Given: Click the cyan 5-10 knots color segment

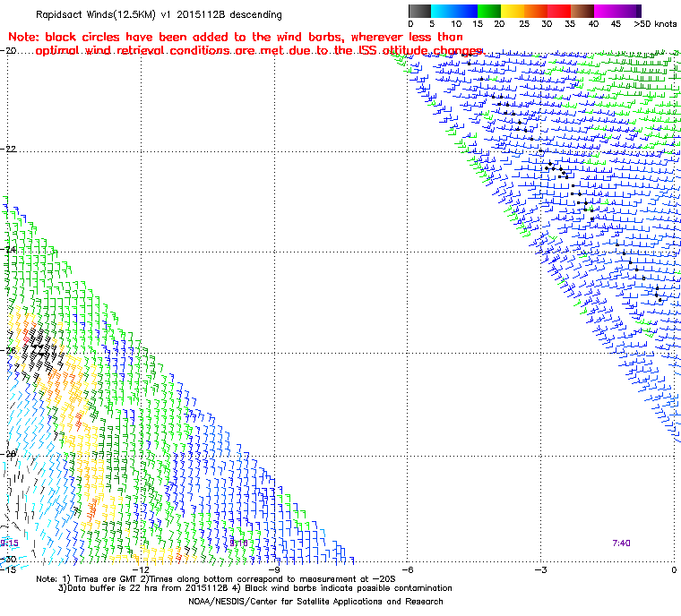Looking at the screenshot, I should 443,11.
